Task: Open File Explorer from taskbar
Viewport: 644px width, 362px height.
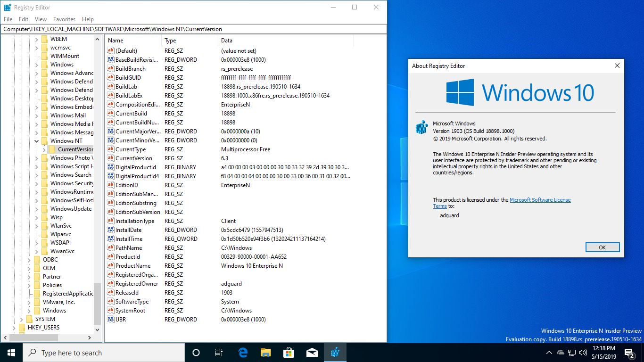Action: click(266, 353)
